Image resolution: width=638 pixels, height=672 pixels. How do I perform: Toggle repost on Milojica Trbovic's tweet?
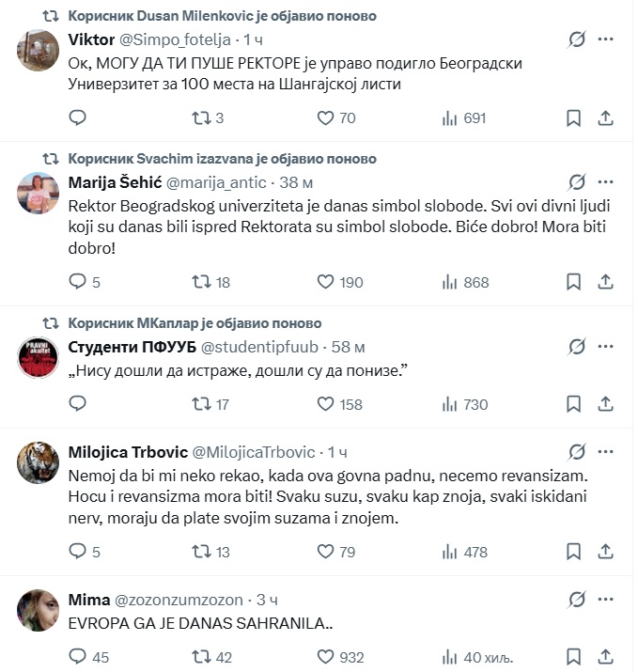[210, 552]
